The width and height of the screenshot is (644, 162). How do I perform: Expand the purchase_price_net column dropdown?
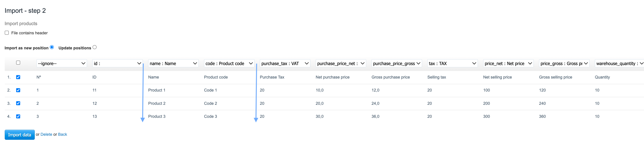[x=341, y=63]
